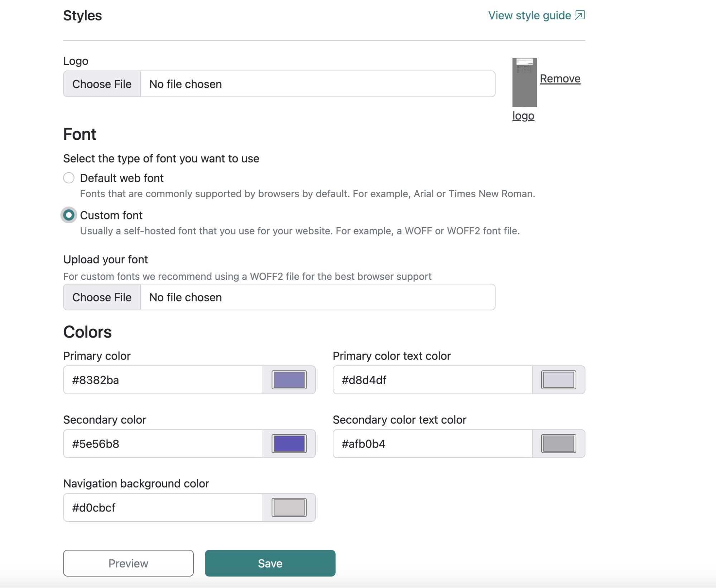Viewport: 716px width, 588px height.
Task: Click Choose File button for Logo
Action: [x=102, y=84]
